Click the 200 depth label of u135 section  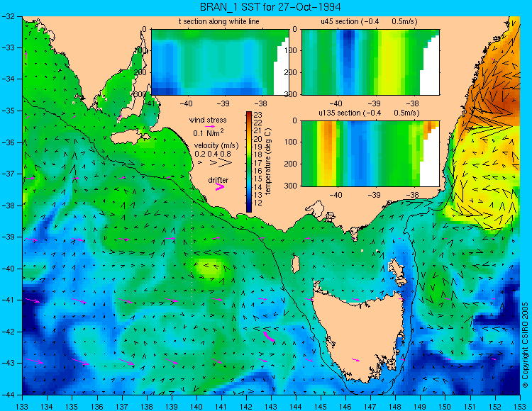[289, 164]
